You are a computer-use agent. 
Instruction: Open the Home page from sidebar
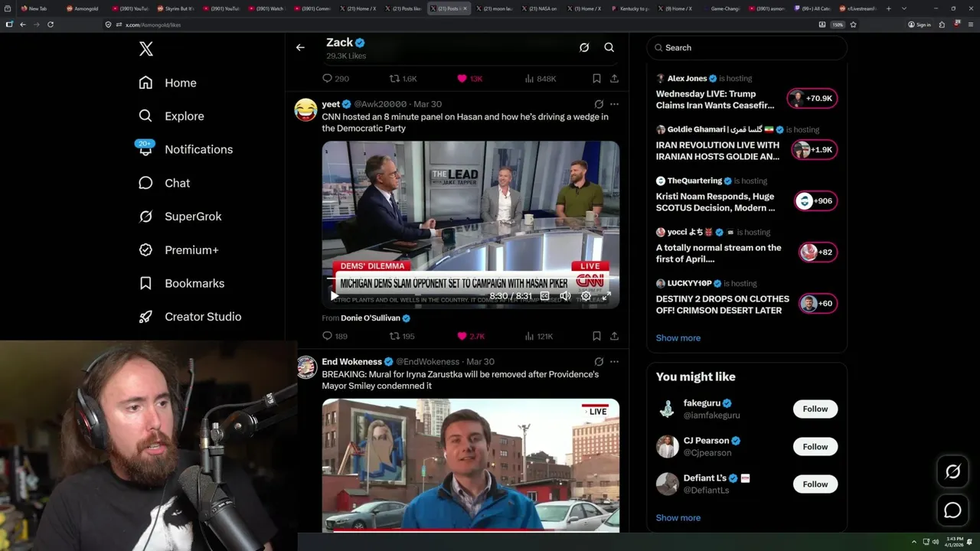(x=168, y=83)
